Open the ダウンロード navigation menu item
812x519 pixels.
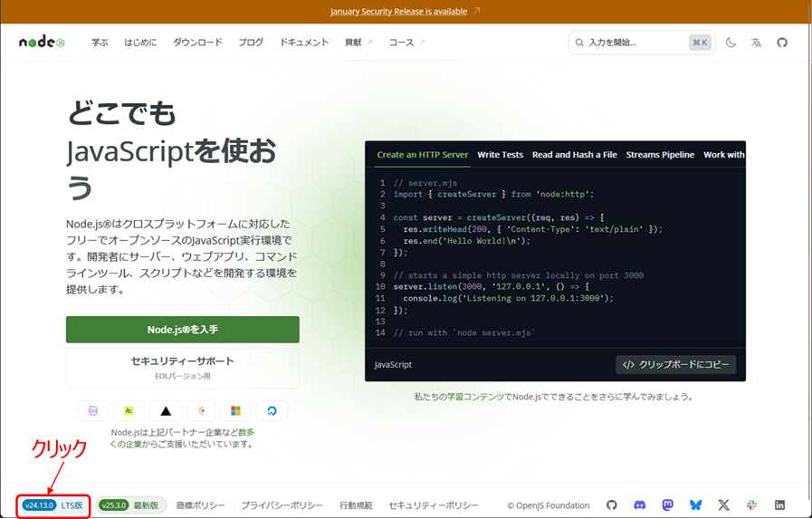pos(197,43)
